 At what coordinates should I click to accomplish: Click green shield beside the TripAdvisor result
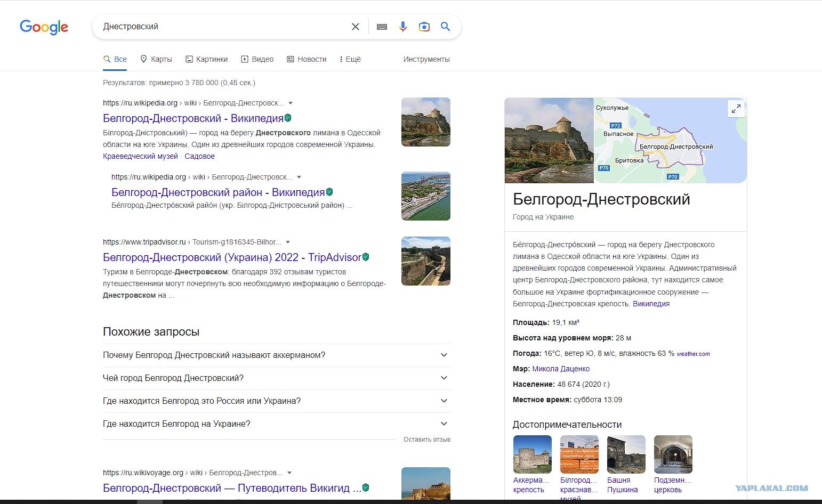pyautogui.click(x=366, y=257)
